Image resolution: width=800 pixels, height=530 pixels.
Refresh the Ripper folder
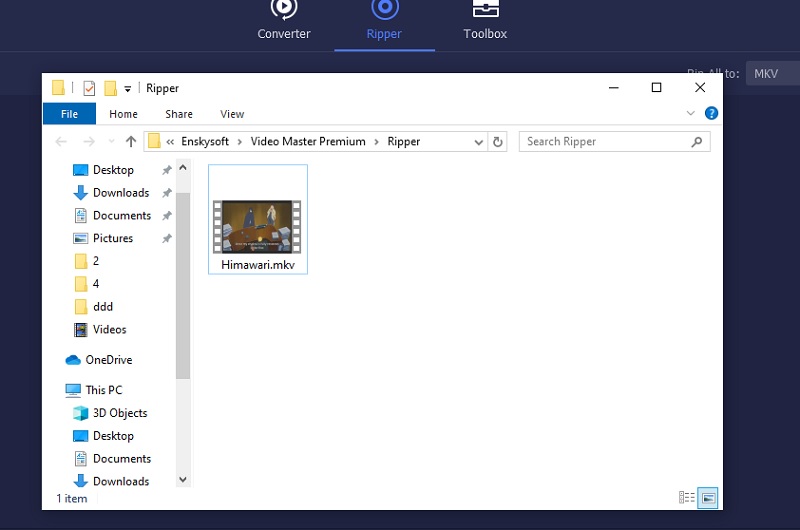click(x=498, y=142)
